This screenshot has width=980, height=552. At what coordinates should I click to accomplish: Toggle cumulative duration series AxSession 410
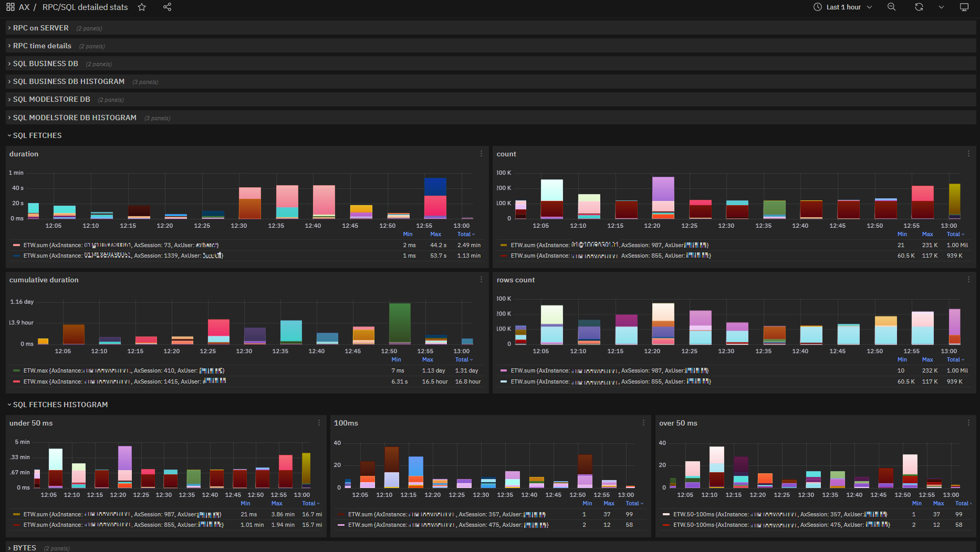124,370
